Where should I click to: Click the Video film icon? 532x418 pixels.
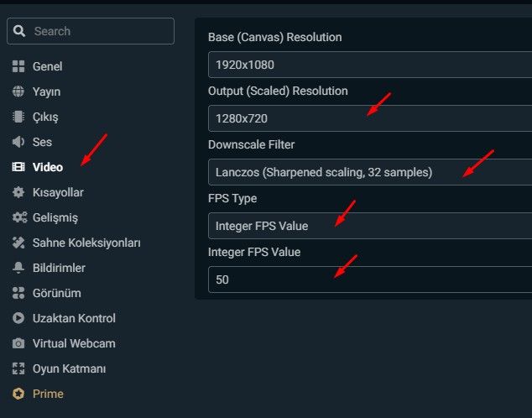point(18,167)
